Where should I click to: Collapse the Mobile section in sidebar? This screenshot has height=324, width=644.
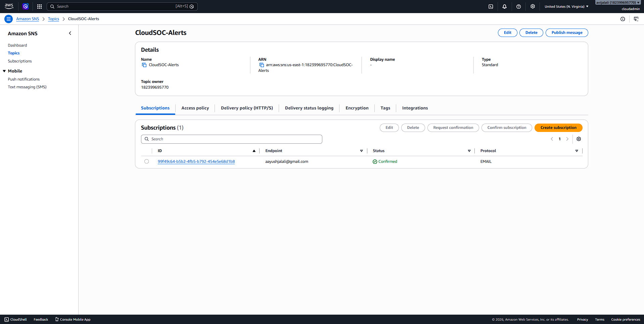point(4,71)
